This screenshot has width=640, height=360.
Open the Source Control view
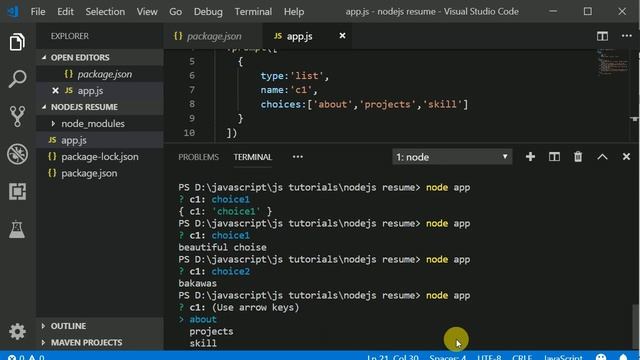point(17,116)
